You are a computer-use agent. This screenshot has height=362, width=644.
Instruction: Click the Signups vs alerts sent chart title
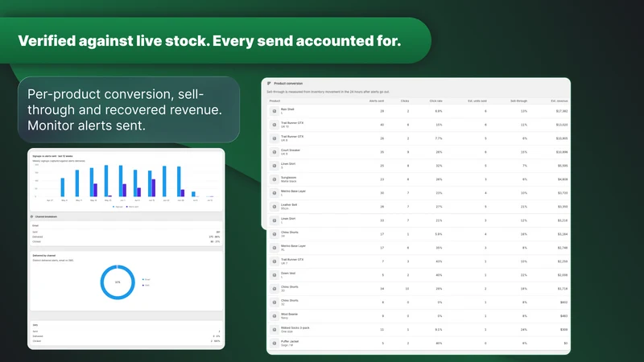(x=52, y=156)
